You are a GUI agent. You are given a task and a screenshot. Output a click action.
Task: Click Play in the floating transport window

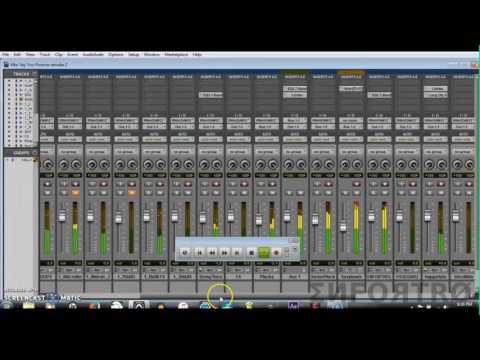pyautogui.click(x=264, y=252)
